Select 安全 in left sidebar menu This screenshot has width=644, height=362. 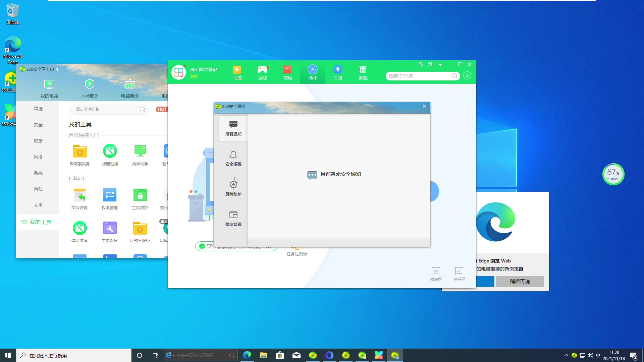(x=38, y=125)
